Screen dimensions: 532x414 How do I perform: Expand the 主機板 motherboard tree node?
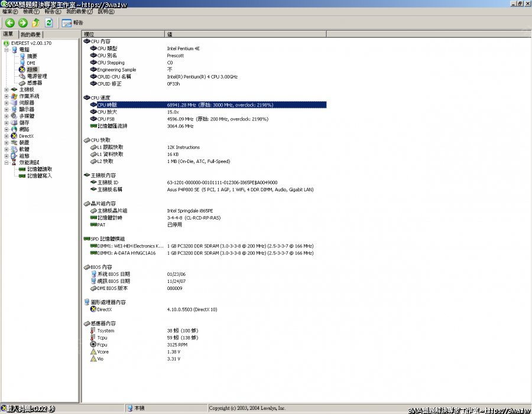click(7, 90)
